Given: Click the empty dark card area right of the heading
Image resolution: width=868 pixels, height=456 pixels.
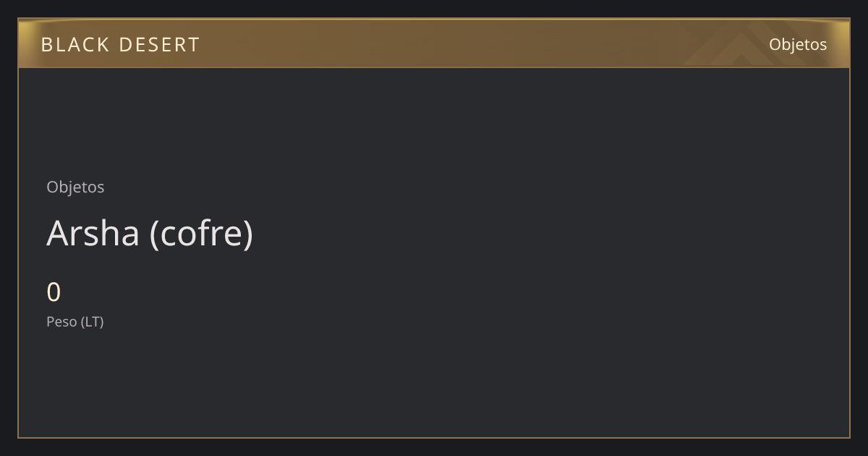Looking at the screenshot, I should tap(550, 233).
